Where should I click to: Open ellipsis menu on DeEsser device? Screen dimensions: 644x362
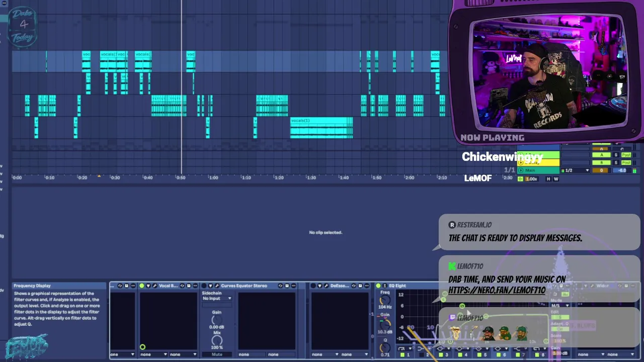click(367, 286)
